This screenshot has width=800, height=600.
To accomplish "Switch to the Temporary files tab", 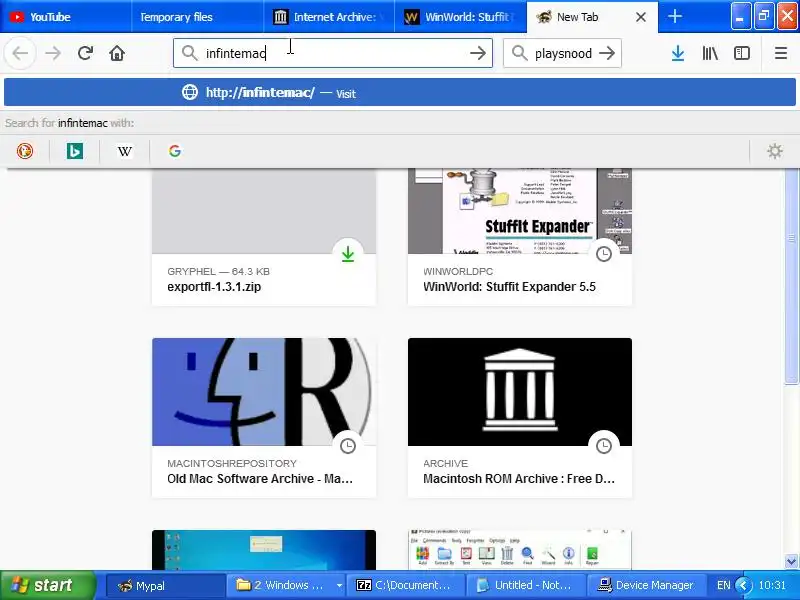I will (x=197, y=17).
